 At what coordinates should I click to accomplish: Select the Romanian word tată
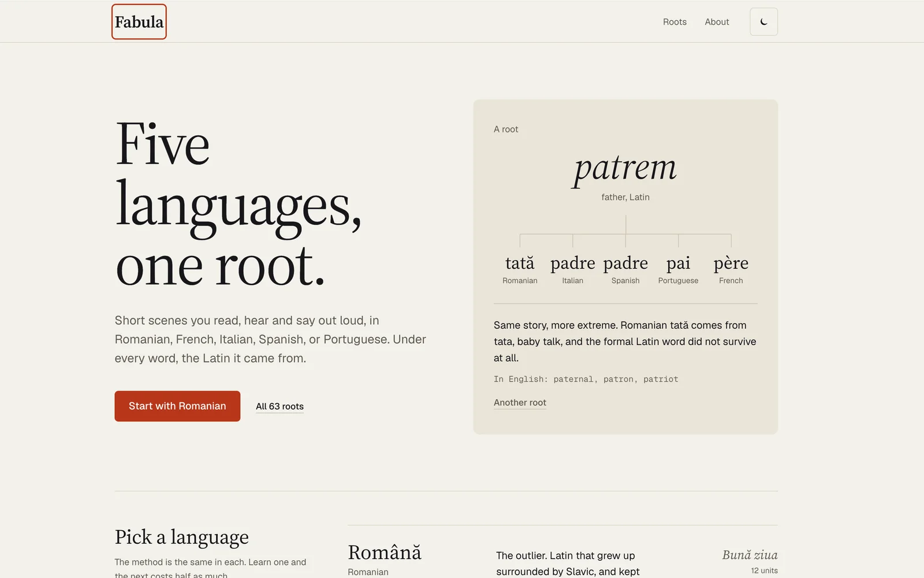(520, 263)
